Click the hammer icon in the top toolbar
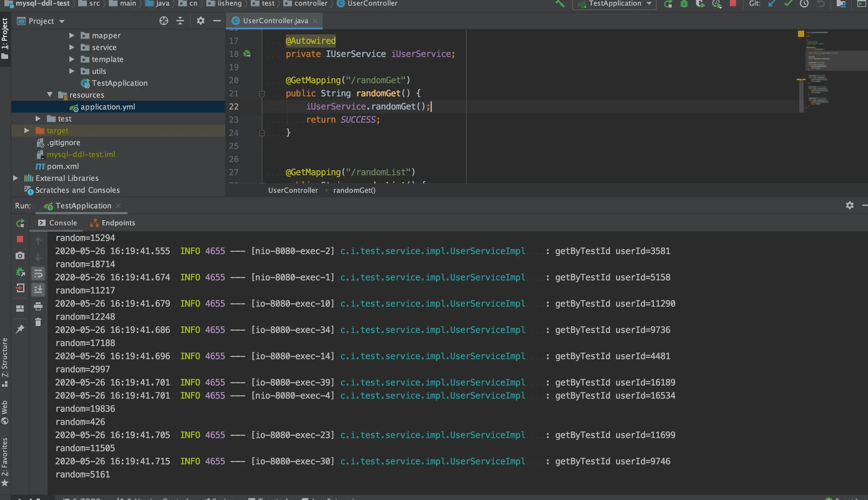The width and height of the screenshot is (868, 500). 560,4
